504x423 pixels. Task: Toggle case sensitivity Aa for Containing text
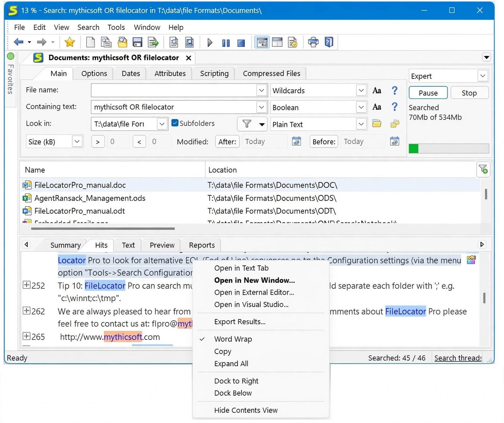377,107
